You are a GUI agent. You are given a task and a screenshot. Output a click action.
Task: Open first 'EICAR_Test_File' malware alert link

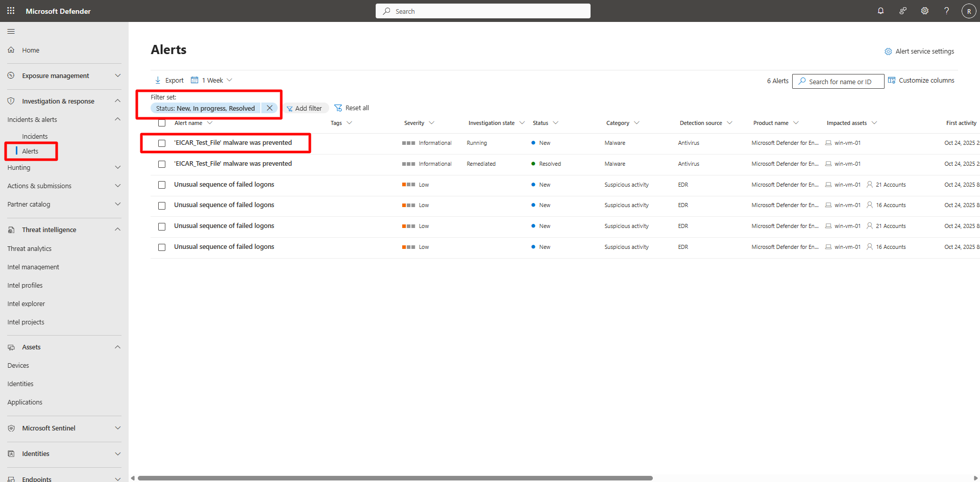click(x=233, y=143)
